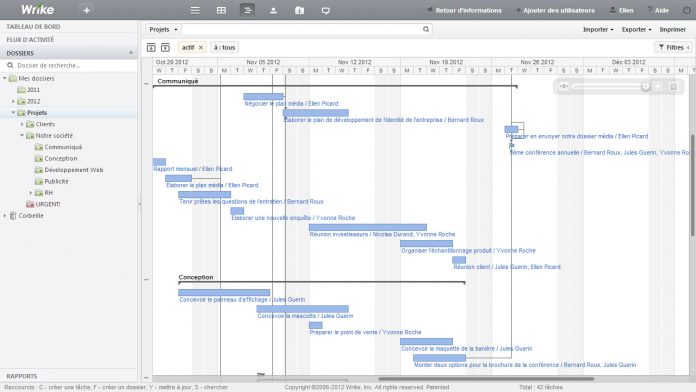Adjust the Gantt zoom slider handle
696x392 pixels.
click(x=646, y=87)
